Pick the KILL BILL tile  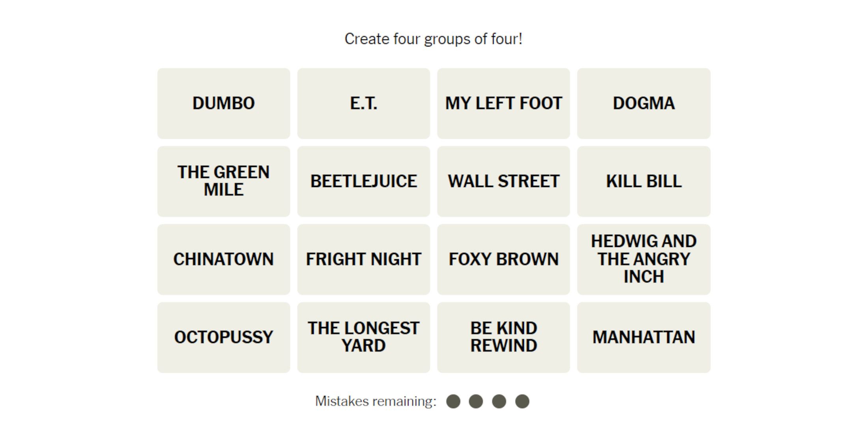tap(644, 181)
